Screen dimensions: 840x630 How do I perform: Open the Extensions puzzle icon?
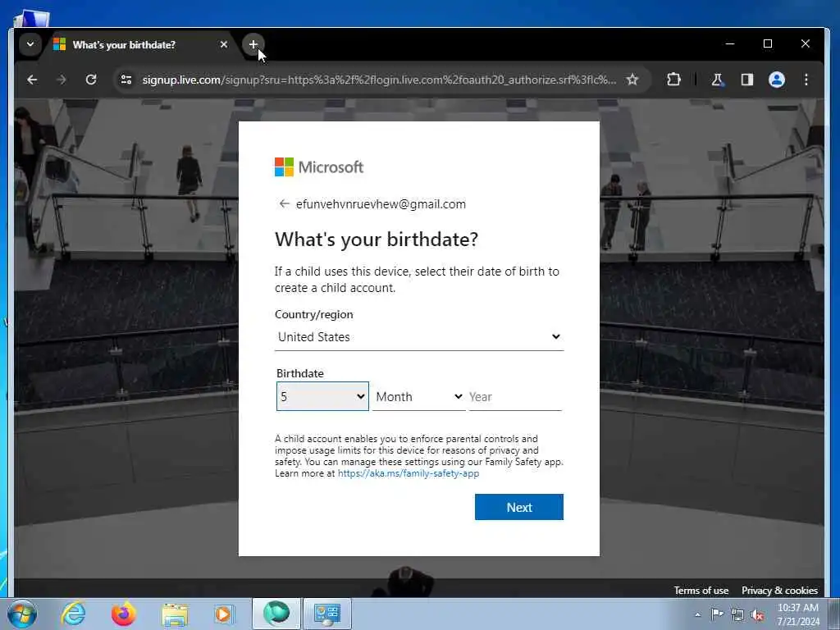(673, 80)
